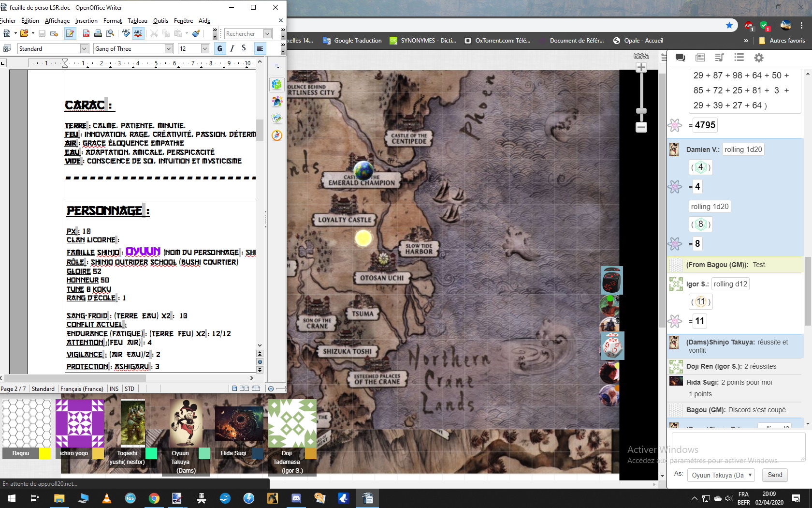Click Navigator compass icon in sidebar
This screenshot has height=508, width=812.
click(x=277, y=135)
